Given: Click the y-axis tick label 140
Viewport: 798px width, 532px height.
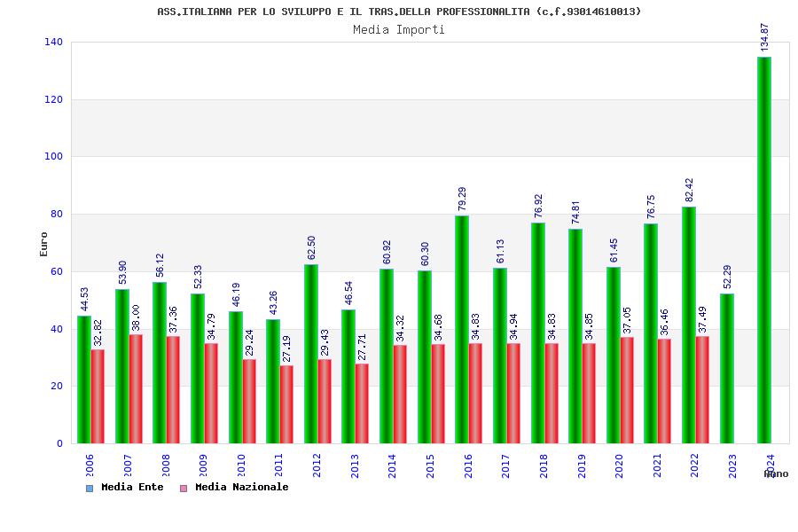Looking at the screenshot, I should pyautogui.click(x=53, y=42).
